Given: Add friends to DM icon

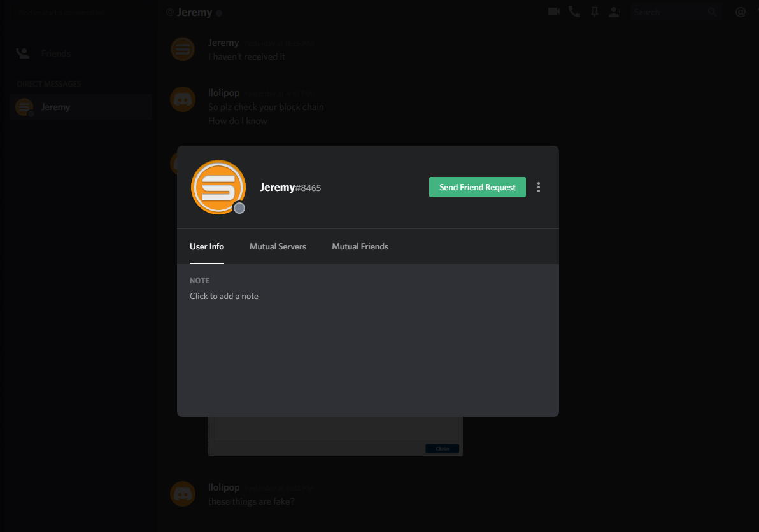Looking at the screenshot, I should click(614, 12).
